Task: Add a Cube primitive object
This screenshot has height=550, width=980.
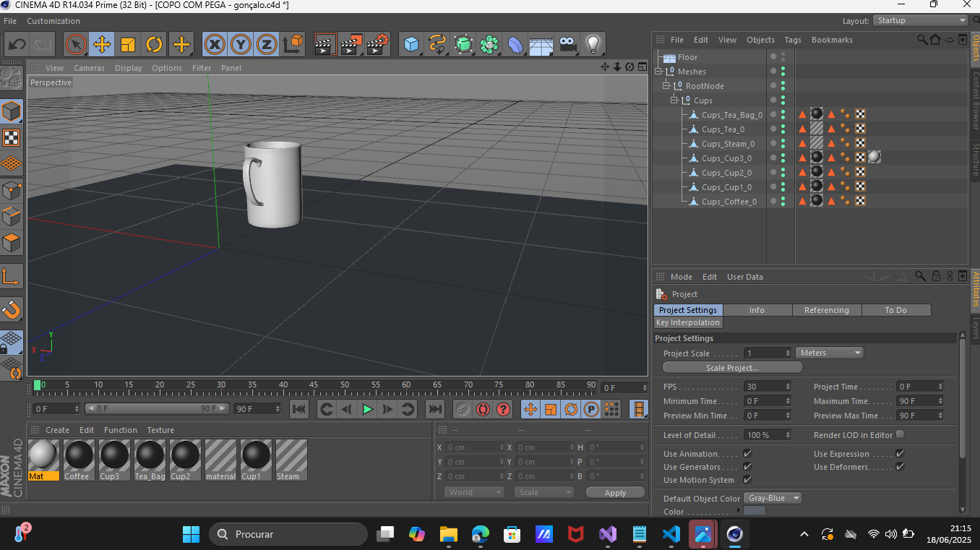Action: coord(411,45)
